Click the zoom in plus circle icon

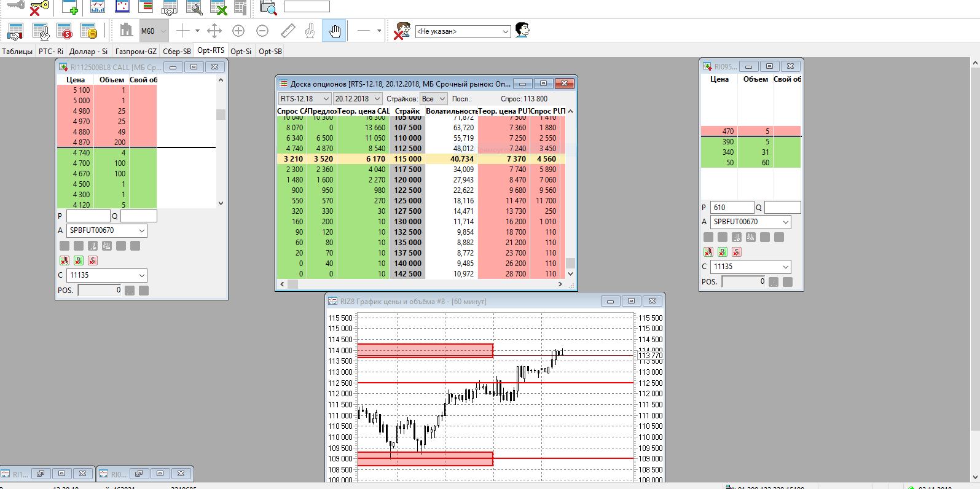[x=238, y=31]
